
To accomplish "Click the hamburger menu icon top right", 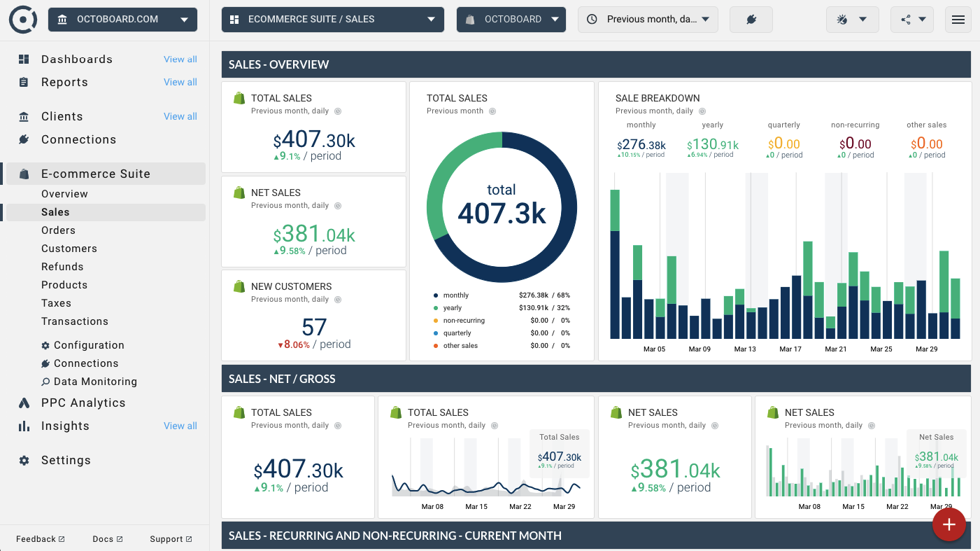I will pyautogui.click(x=958, y=20).
